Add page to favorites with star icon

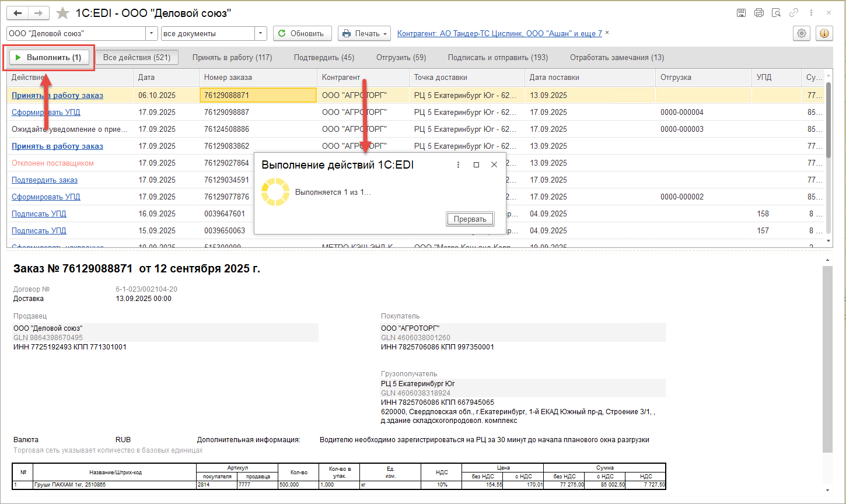click(x=62, y=13)
